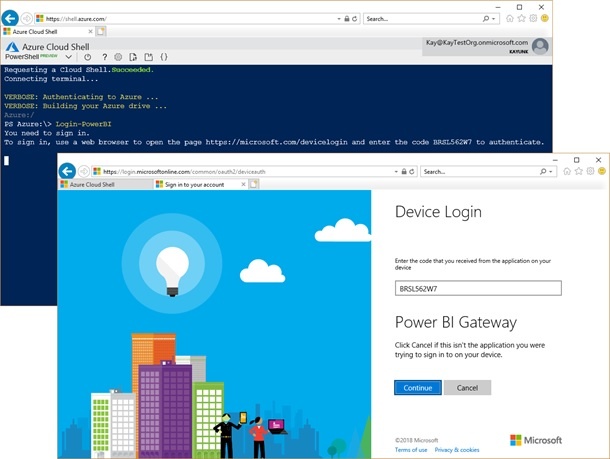Open address dropdown in Cloud Shell window

tap(339, 19)
